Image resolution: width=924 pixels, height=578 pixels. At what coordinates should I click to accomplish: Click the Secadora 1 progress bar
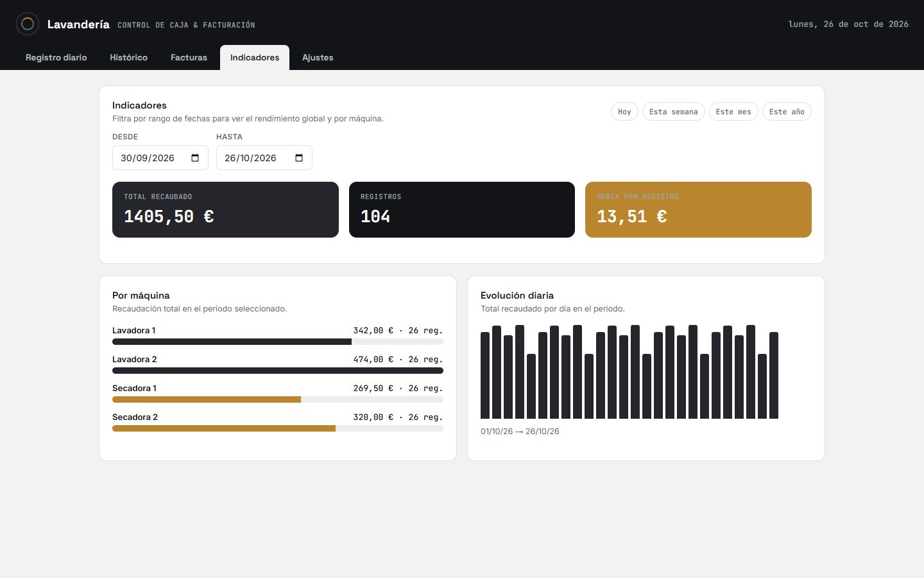(x=278, y=399)
